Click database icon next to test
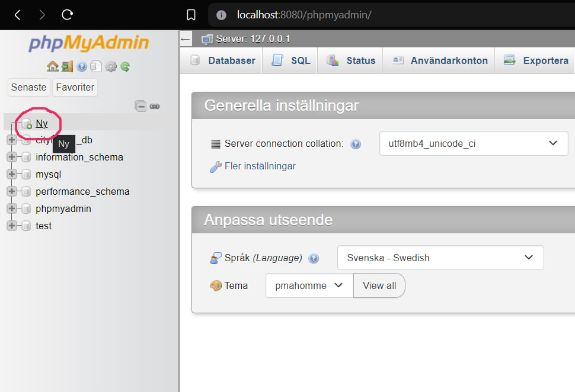Viewport: 575px width, 392px height. [26, 226]
